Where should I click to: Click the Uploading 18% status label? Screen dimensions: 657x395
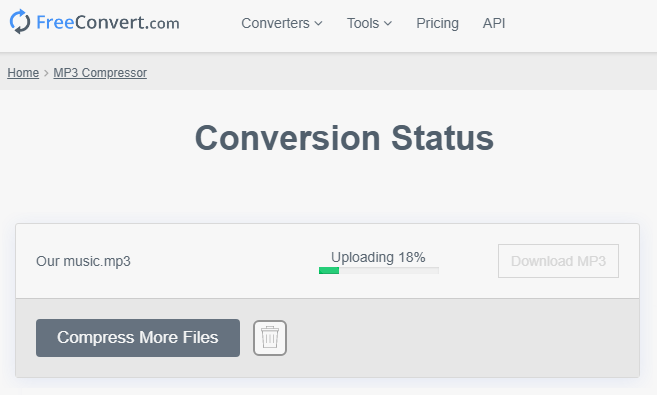pos(378,257)
